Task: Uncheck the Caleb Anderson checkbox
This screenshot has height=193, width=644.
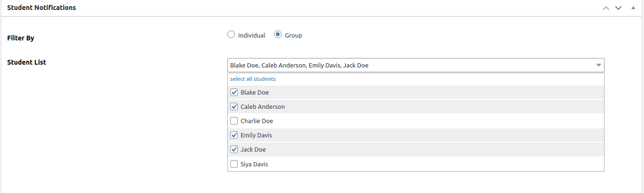Action: coord(234,107)
